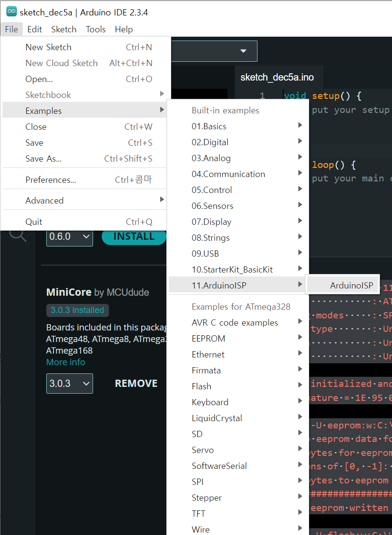The image size is (392, 535).
Task: Expand SD examples submenu
Action: coord(239,434)
